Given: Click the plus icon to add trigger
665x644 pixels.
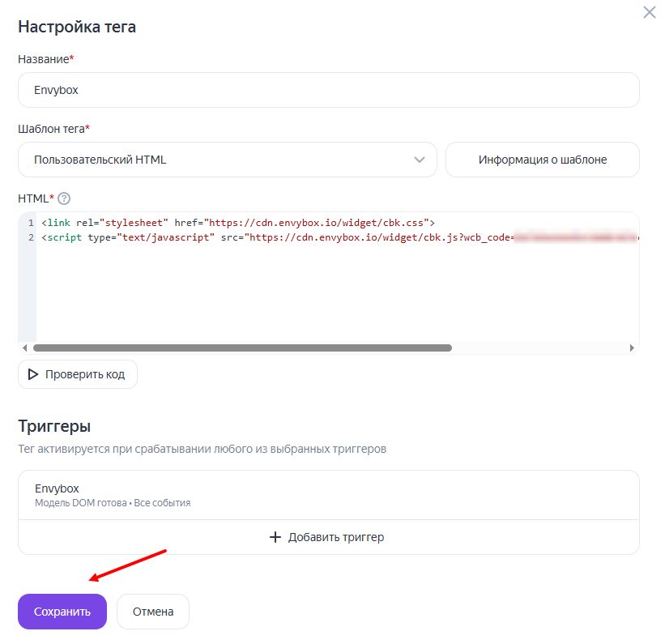Looking at the screenshot, I should pyautogui.click(x=275, y=537).
